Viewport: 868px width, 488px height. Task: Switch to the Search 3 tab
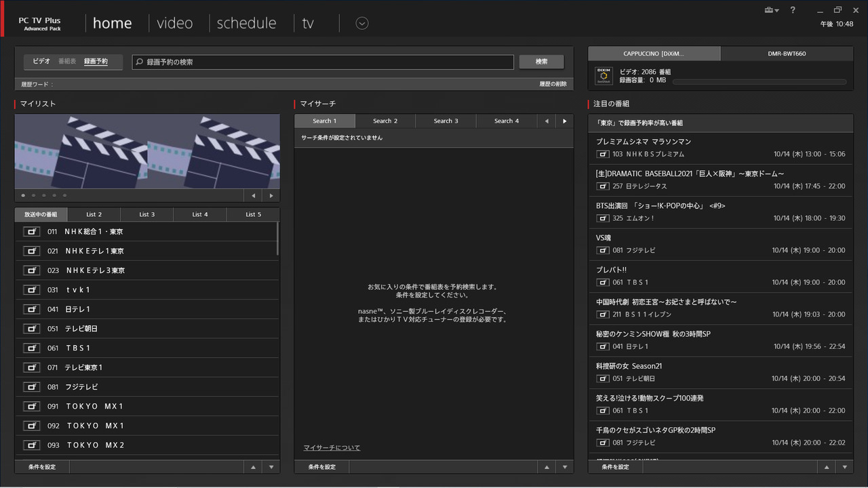(446, 121)
